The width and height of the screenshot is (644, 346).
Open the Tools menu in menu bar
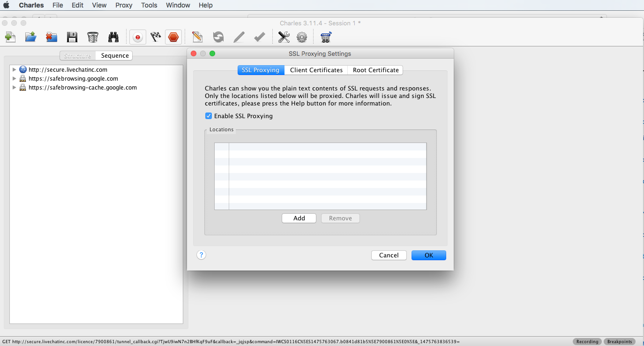(x=149, y=5)
